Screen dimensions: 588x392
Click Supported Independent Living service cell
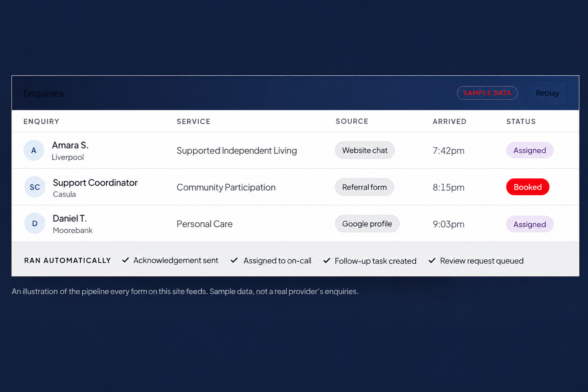pyautogui.click(x=237, y=151)
